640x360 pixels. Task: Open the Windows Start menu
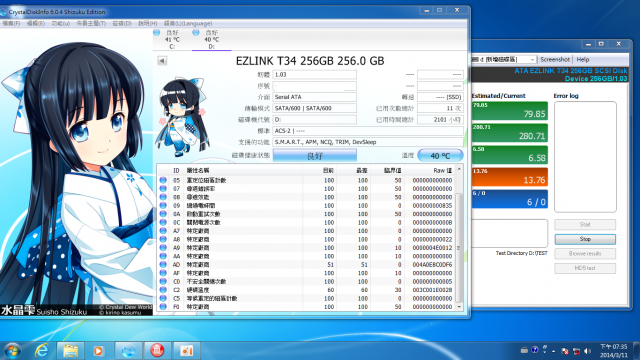12,351
